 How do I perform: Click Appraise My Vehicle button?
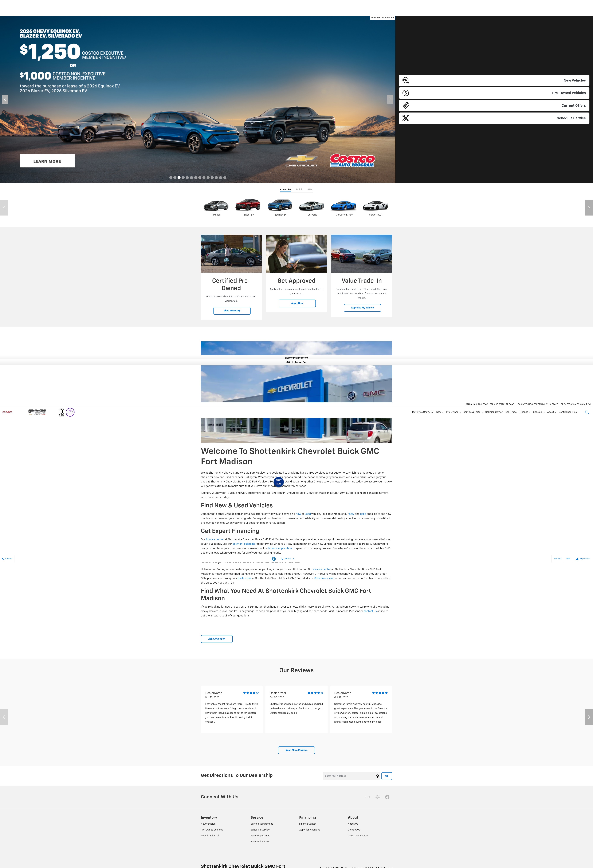362,308
